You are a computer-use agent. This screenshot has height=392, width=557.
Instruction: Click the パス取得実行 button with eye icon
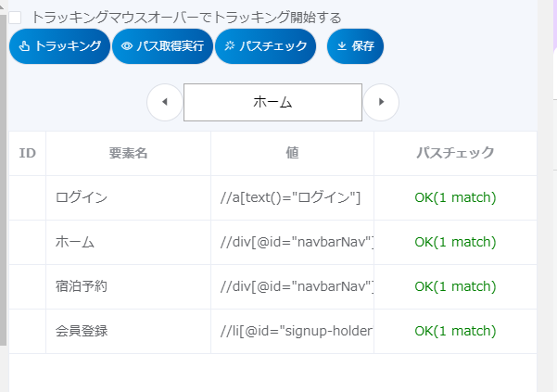(162, 45)
